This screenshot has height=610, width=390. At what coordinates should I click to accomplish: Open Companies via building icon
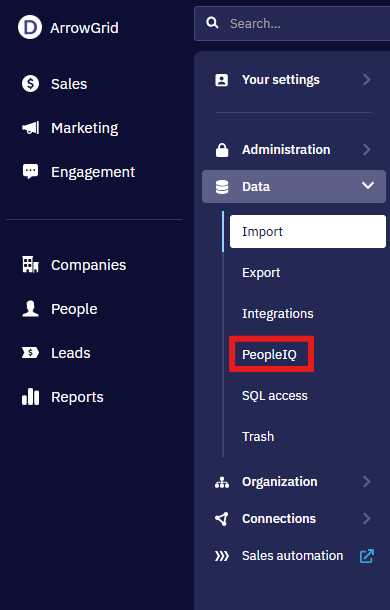[x=30, y=265]
